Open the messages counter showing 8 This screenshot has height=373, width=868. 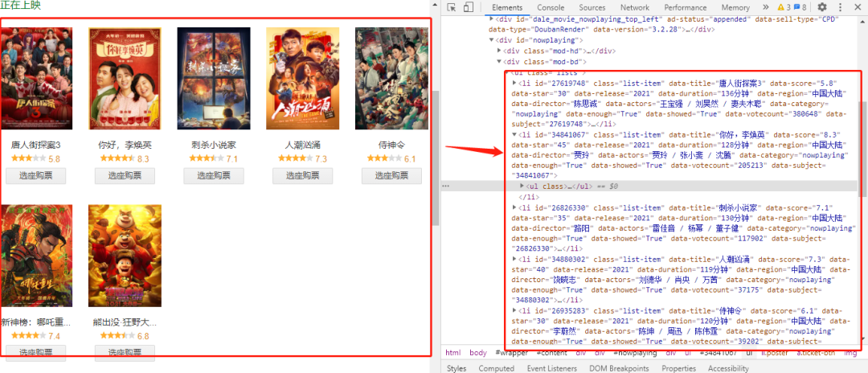pos(800,7)
